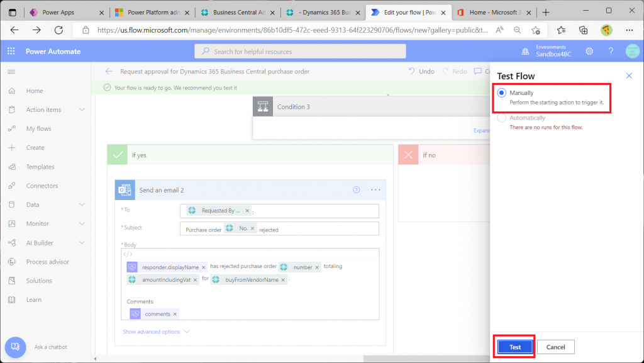Open a new browser tab
Viewport: 644px width, 363px height.
[x=546, y=13]
